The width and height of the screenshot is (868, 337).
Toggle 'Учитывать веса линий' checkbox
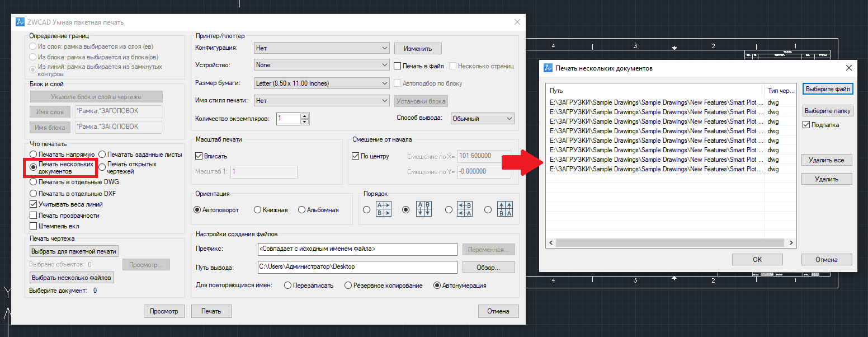click(x=34, y=204)
